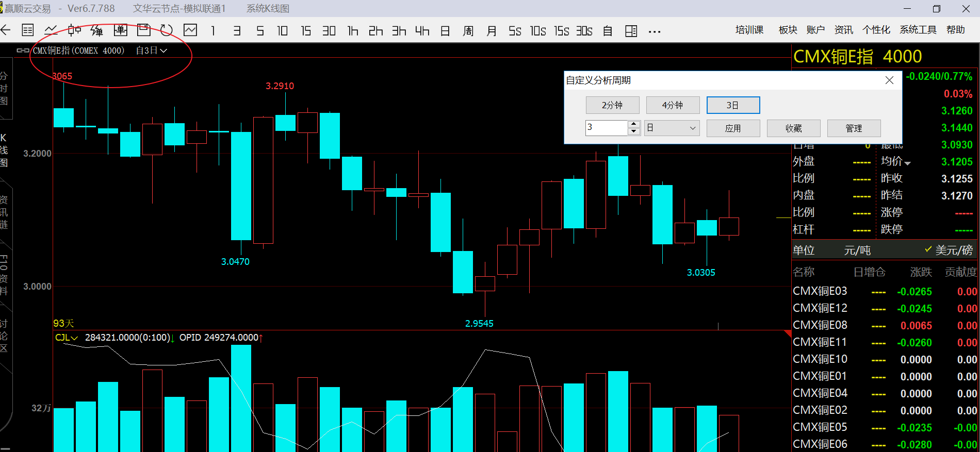
Task: Open the 培训课 menu
Action: 749,30
